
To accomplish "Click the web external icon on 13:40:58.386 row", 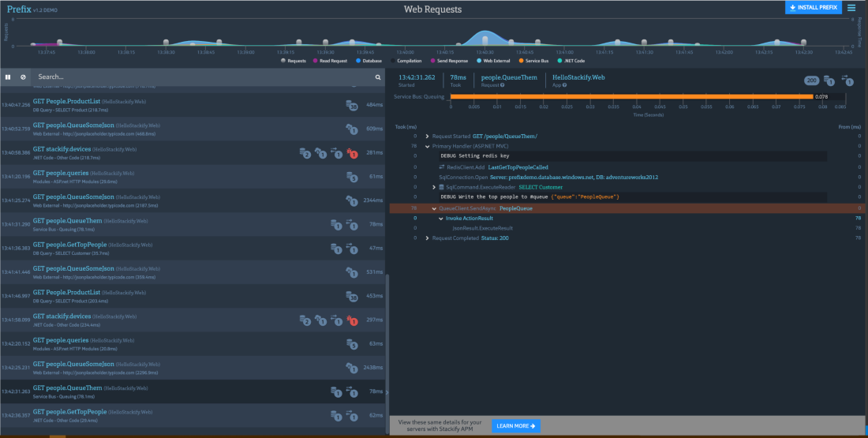I will click(320, 153).
